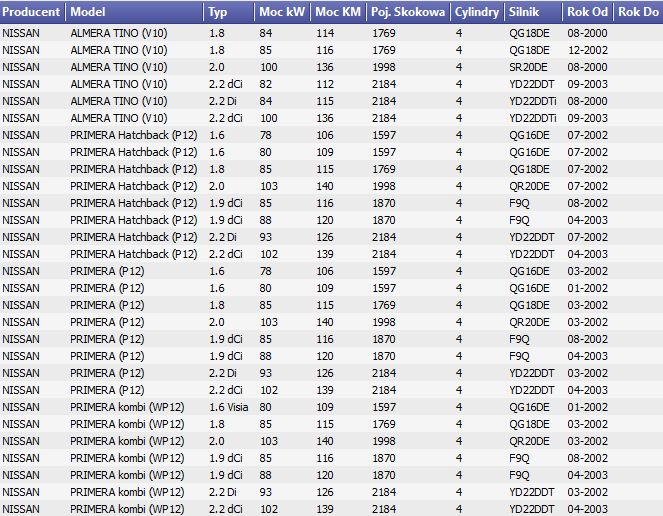
Task: Sort by the Silnik column header
Action: click(x=533, y=12)
